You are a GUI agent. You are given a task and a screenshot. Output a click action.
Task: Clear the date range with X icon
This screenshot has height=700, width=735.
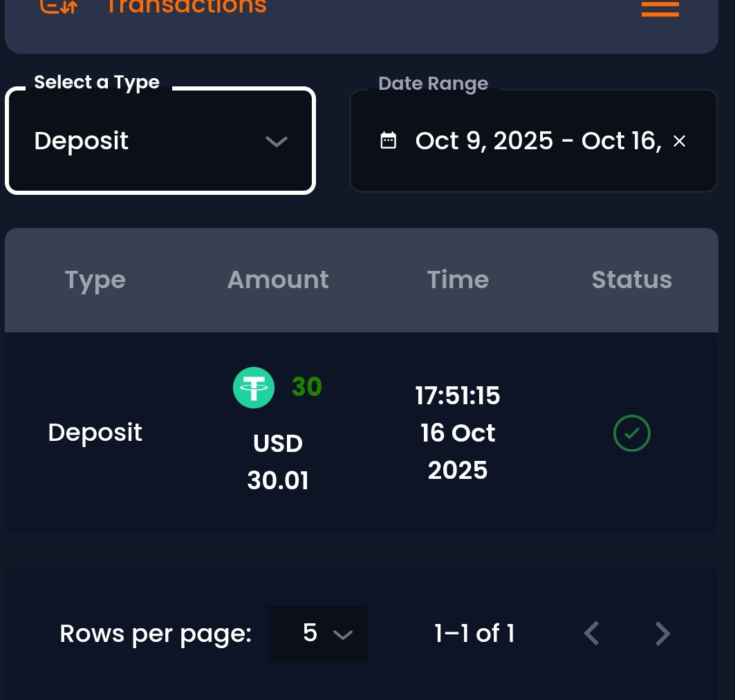[x=679, y=141]
